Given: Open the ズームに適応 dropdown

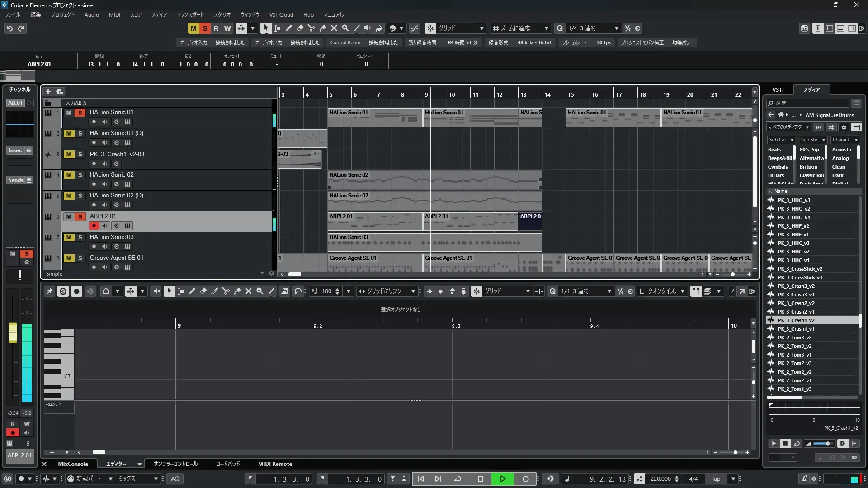Looking at the screenshot, I should point(520,28).
